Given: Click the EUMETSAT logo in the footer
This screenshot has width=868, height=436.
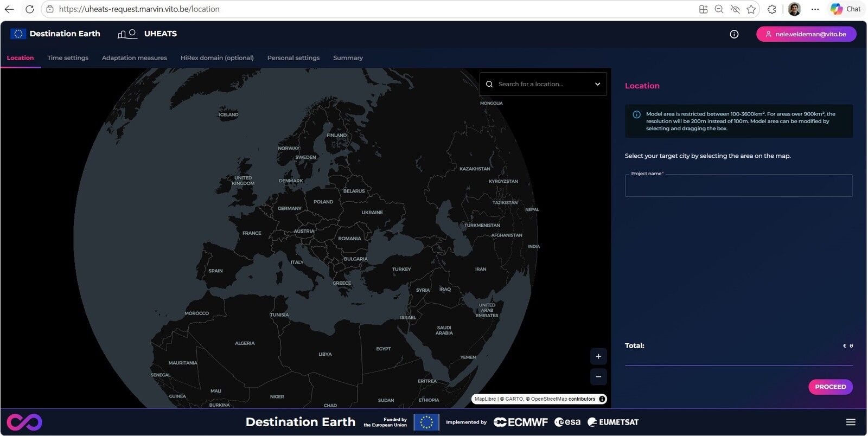Looking at the screenshot, I should 613,422.
